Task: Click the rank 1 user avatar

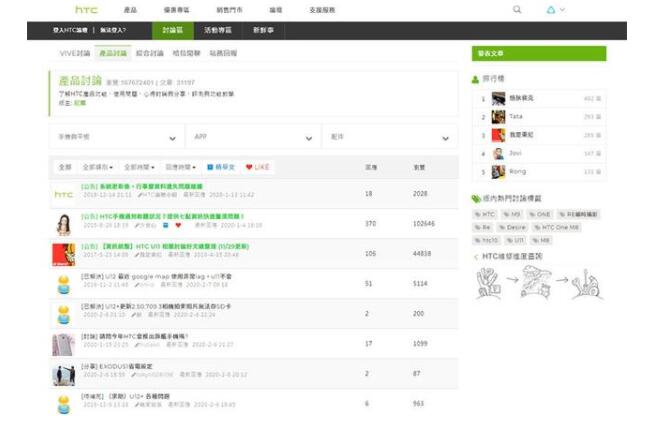Action: pos(498,99)
